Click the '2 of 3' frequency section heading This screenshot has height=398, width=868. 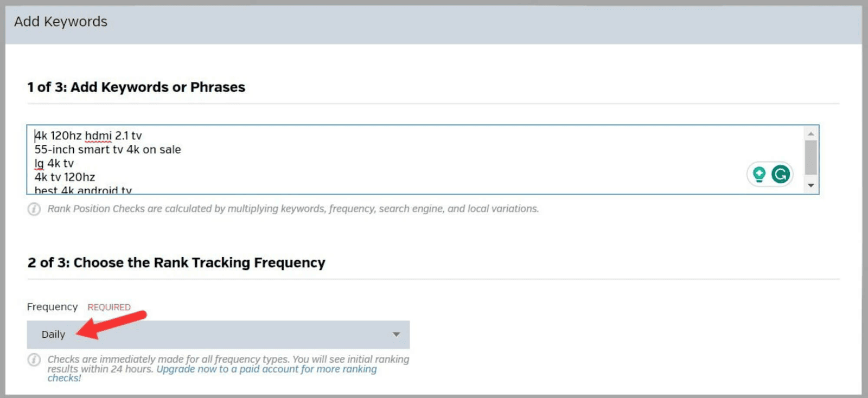(176, 262)
